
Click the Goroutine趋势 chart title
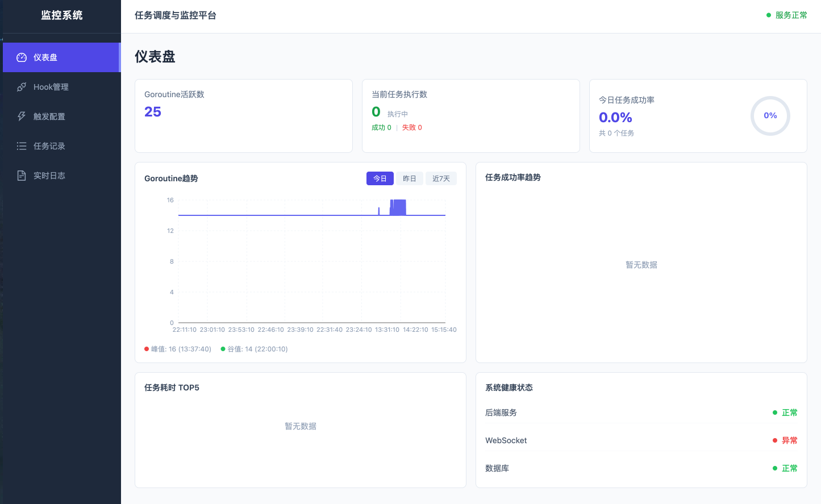(171, 178)
